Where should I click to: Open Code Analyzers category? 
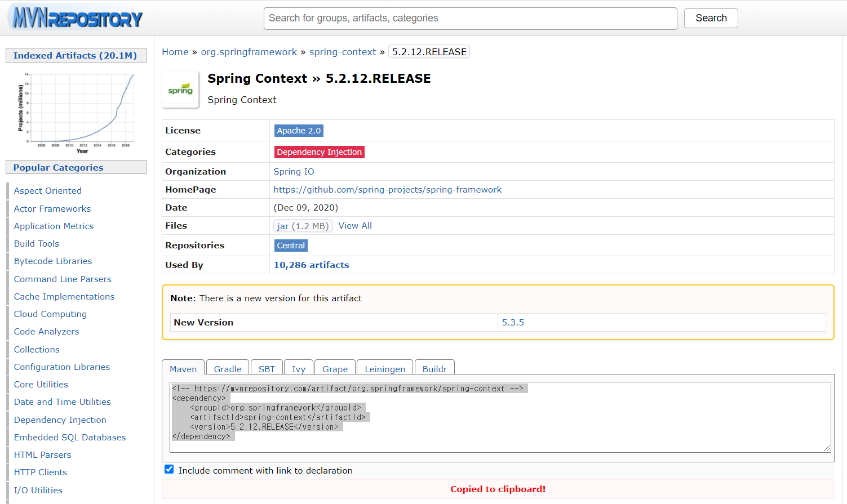pos(47,332)
